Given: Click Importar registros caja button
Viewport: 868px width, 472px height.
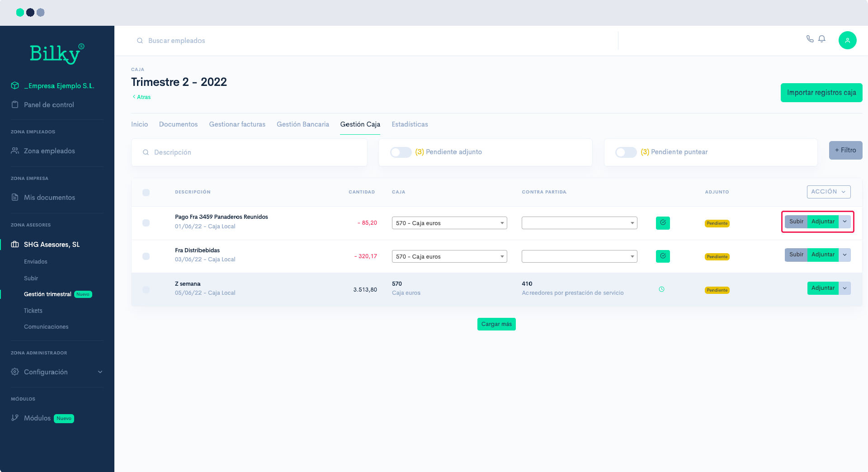Looking at the screenshot, I should (821, 93).
